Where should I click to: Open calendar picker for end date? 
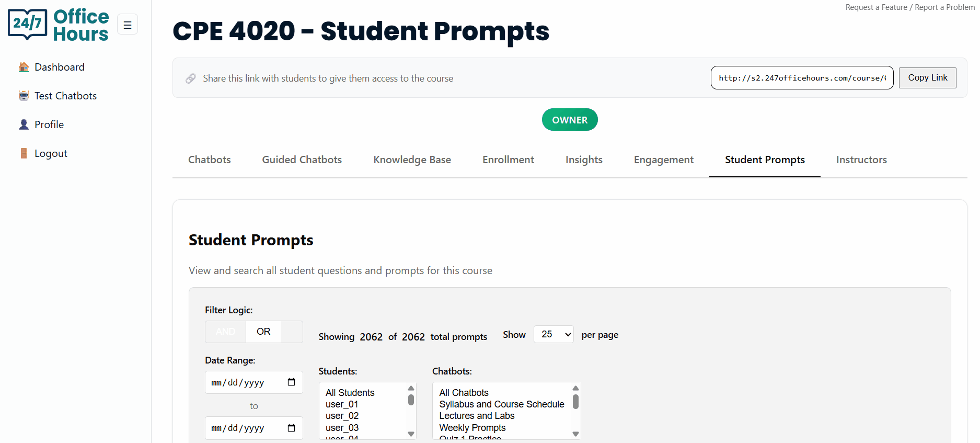[291, 428]
